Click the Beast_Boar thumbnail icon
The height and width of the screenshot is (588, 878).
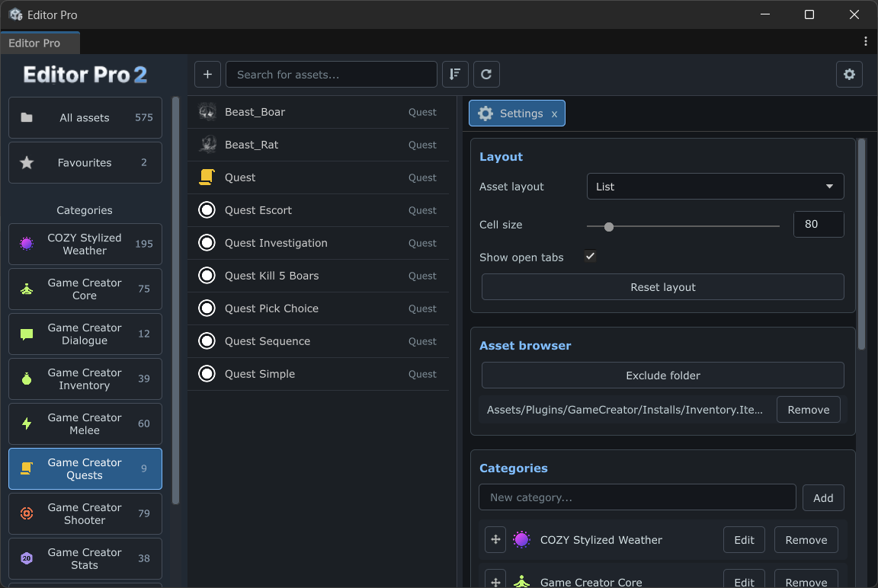(207, 112)
